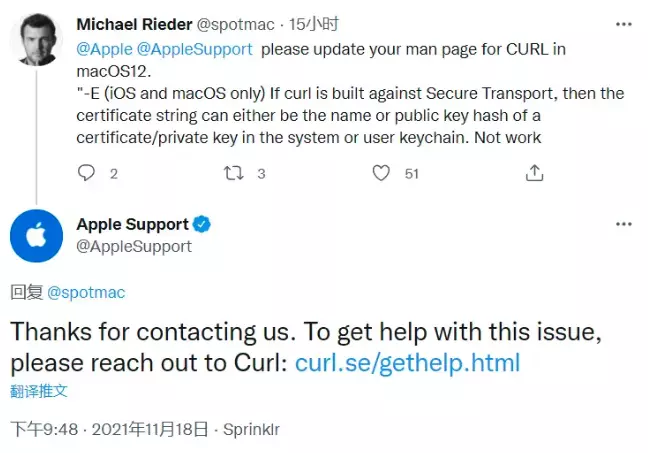This screenshot has height=453, width=648.
Task: Open more options on Michael Rieder's tweet
Action: [624, 24]
